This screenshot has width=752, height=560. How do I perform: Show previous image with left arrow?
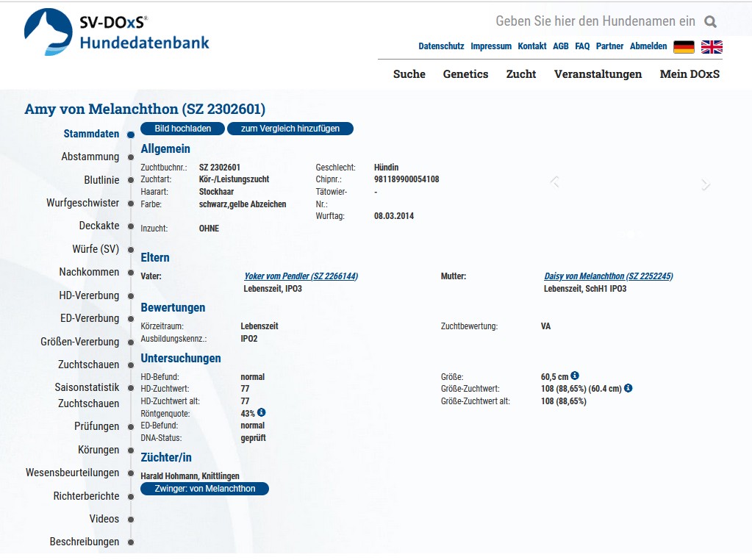pyautogui.click(x=555, y=182)
